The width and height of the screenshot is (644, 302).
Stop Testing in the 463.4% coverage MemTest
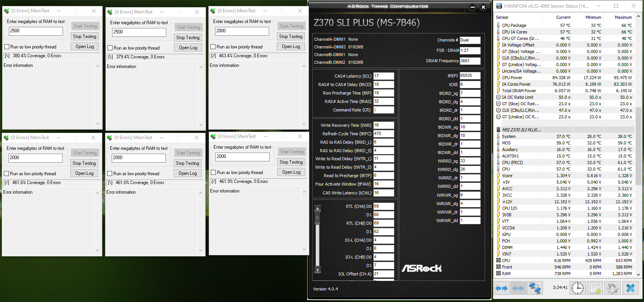click(291, 37)
